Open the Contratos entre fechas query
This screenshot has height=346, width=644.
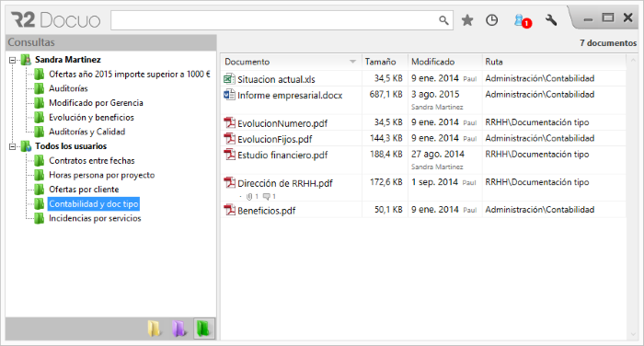[92, 160]
